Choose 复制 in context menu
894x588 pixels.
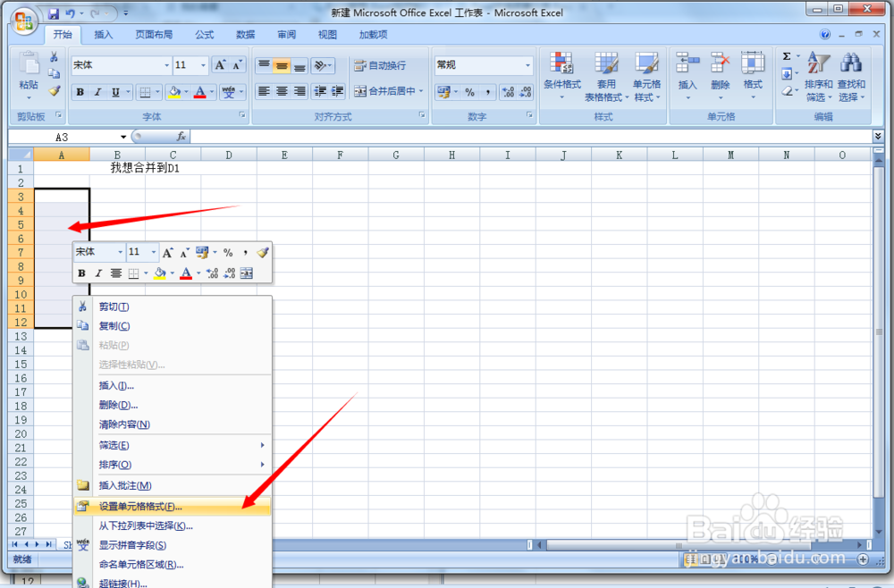173,326
